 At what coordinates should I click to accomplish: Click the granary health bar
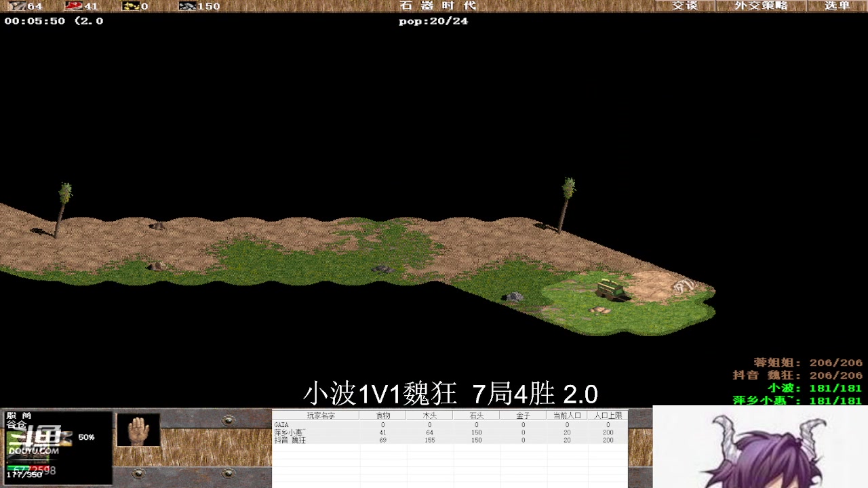click(x=27, y=469)
